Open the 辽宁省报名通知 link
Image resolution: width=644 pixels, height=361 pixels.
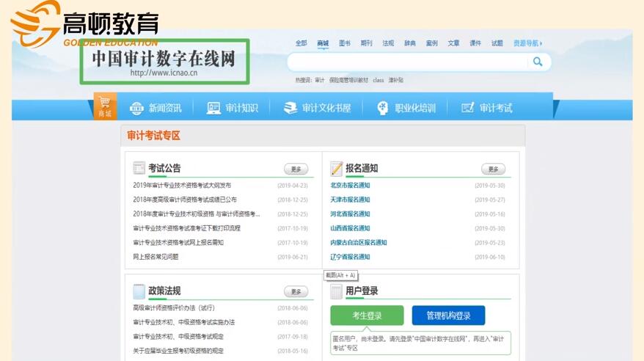[x=350, y=257]
